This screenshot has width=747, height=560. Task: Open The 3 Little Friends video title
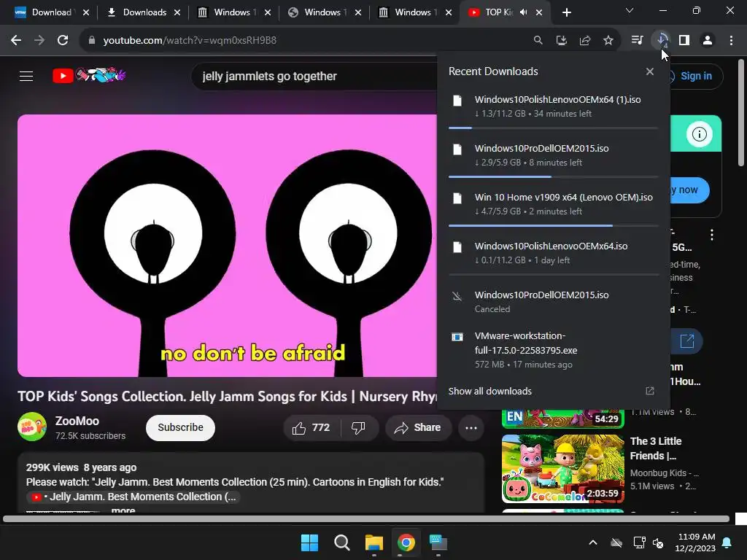[x=656, y=448]
